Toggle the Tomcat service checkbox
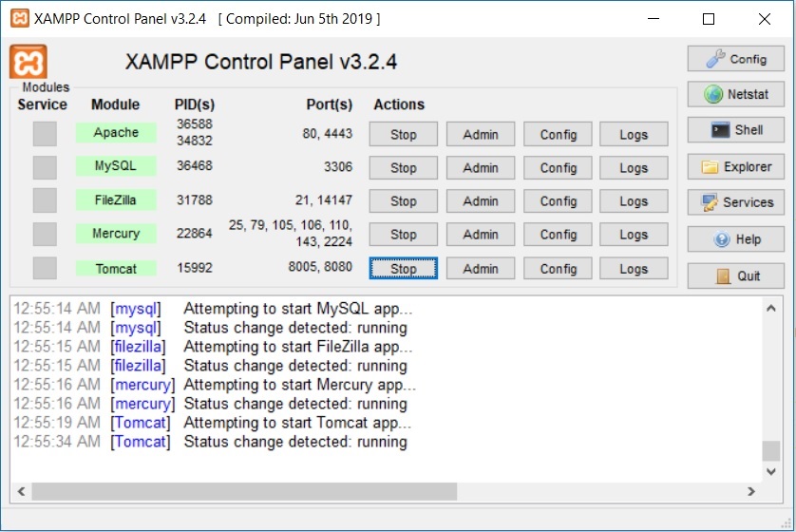Viewport: 796px width, 532px height. pos(45,268)
